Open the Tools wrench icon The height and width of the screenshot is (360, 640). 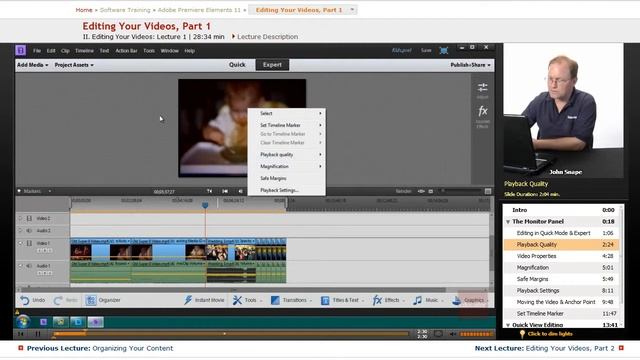click(237, 300)
